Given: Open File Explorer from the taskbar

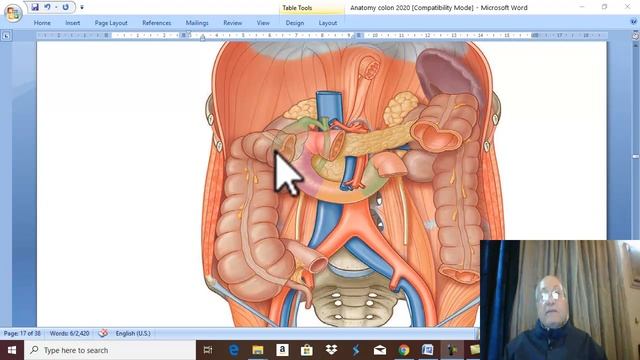Looking at the screenshot, I should (x=258, y=350).
